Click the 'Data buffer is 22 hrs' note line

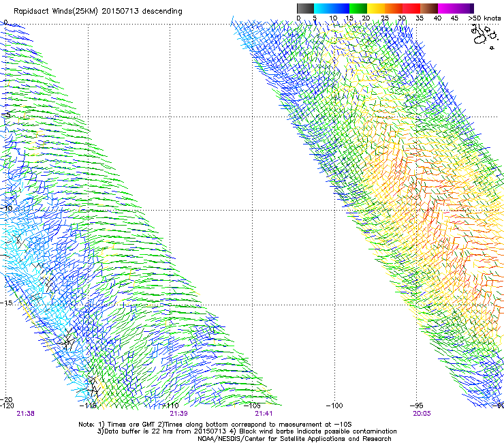(247, 431)
